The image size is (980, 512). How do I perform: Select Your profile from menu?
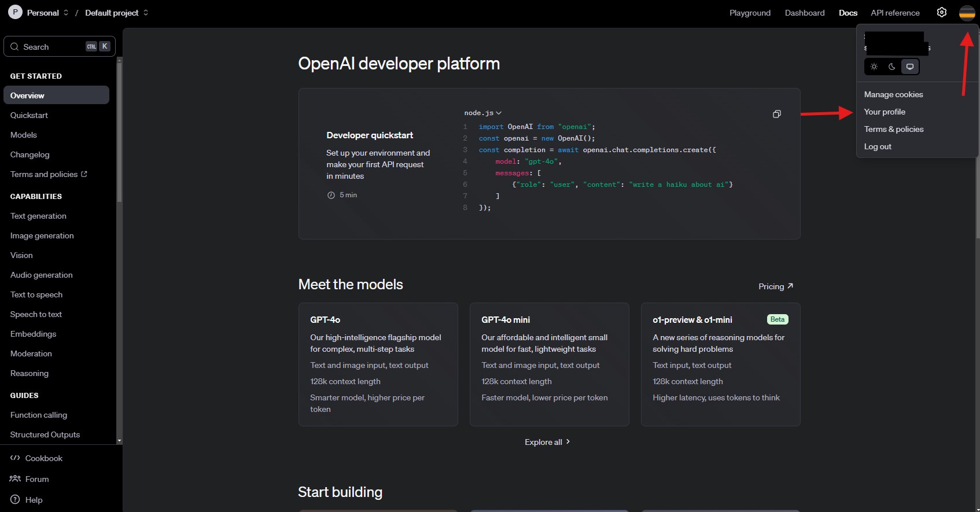[885, 112]
